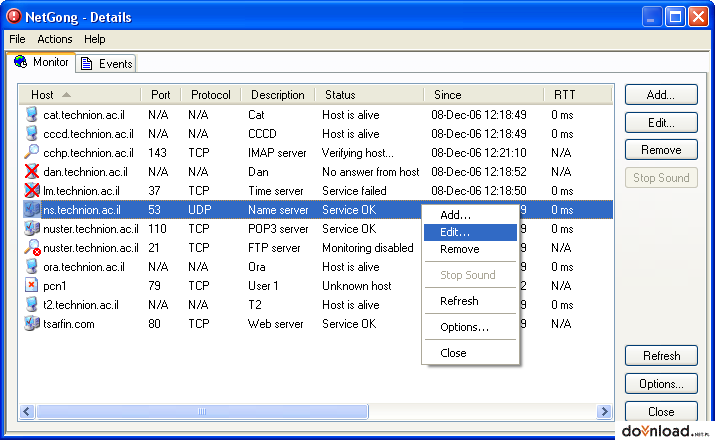Click the unknown host icon beside pcn1
This screenshot has width=715, height=440.
(31, 285)
